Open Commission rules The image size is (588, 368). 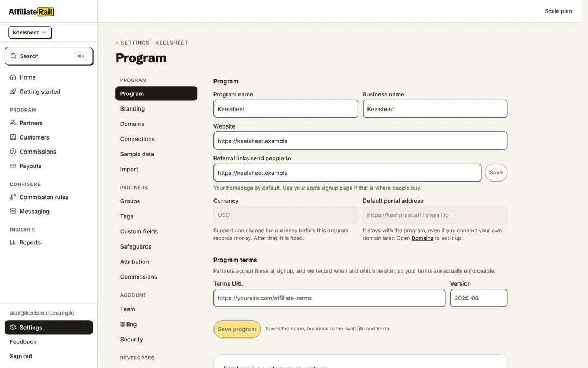49,197
